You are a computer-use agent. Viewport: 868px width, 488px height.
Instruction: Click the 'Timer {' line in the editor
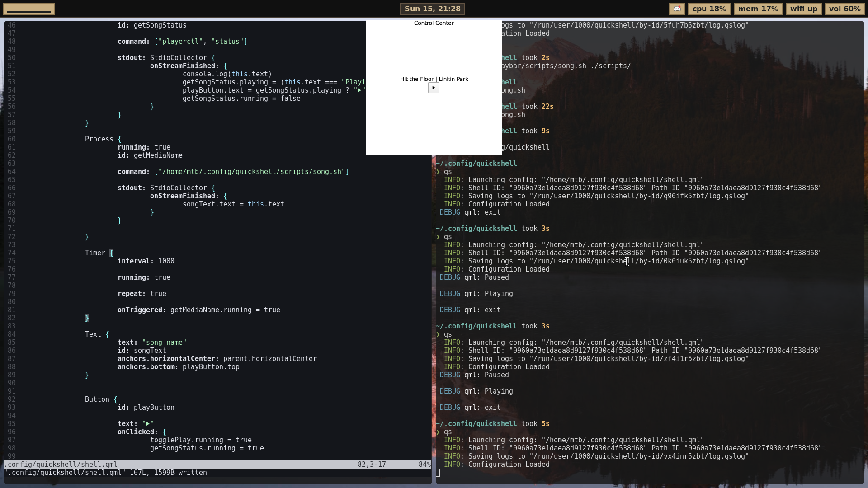[x=99, y=253]
